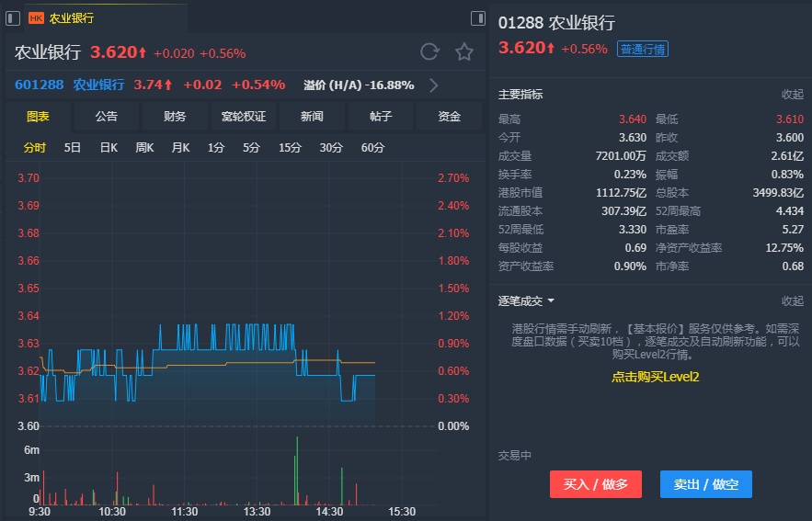Click the 溢价 (H/A) -16.88% text
Screen dimensions: 812x521
pos(359,85)
